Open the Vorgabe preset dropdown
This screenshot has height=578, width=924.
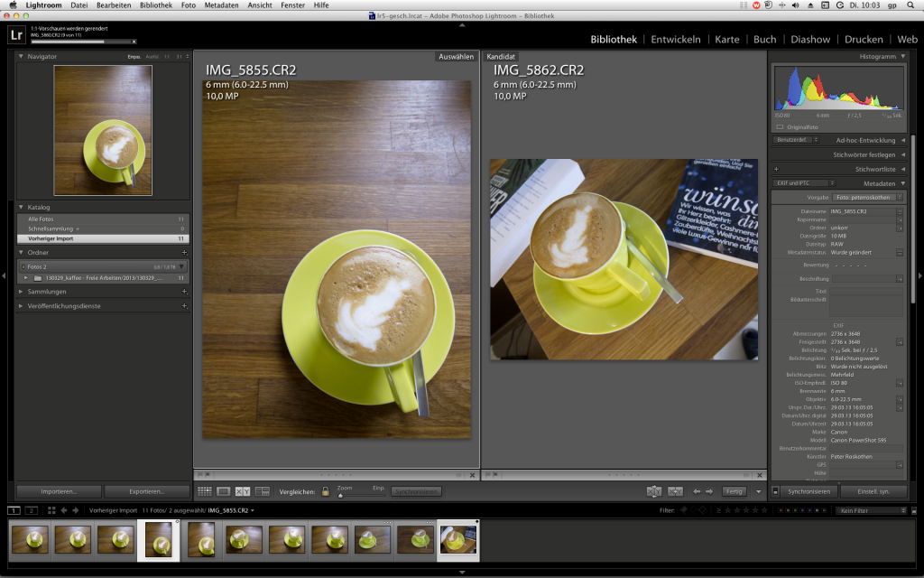(862, 198)
